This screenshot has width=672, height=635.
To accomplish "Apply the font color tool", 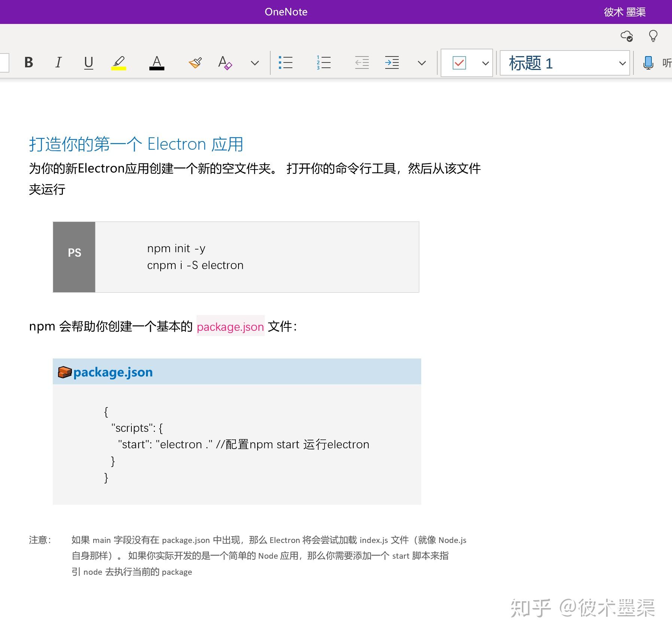I will pos(157,62).
